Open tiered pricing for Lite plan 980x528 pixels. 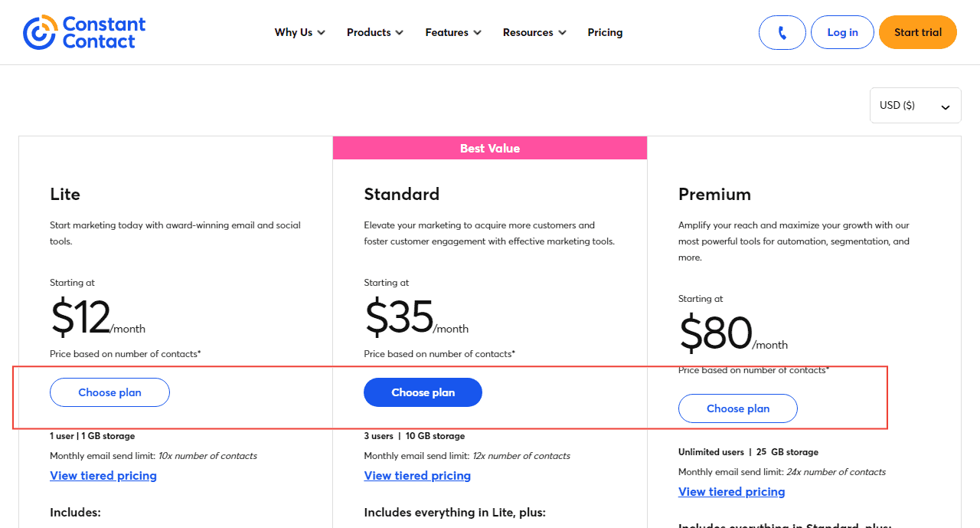[103, 475]
